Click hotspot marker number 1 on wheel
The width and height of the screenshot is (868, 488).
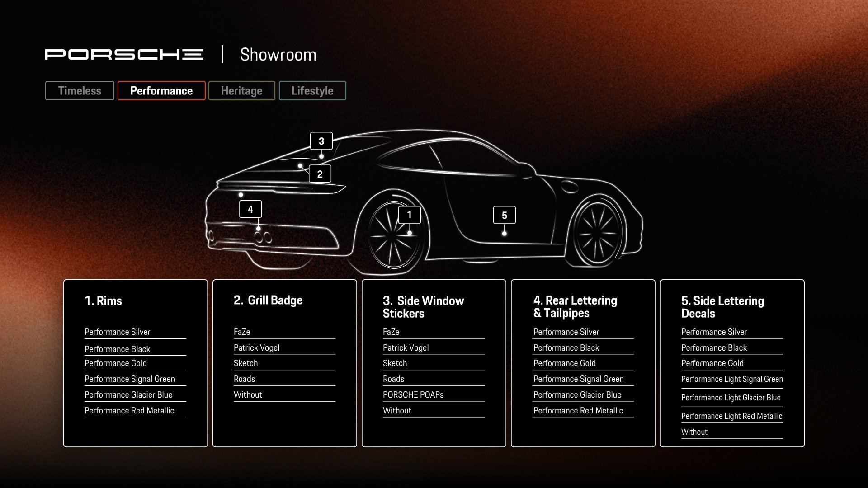pos(410,215)
